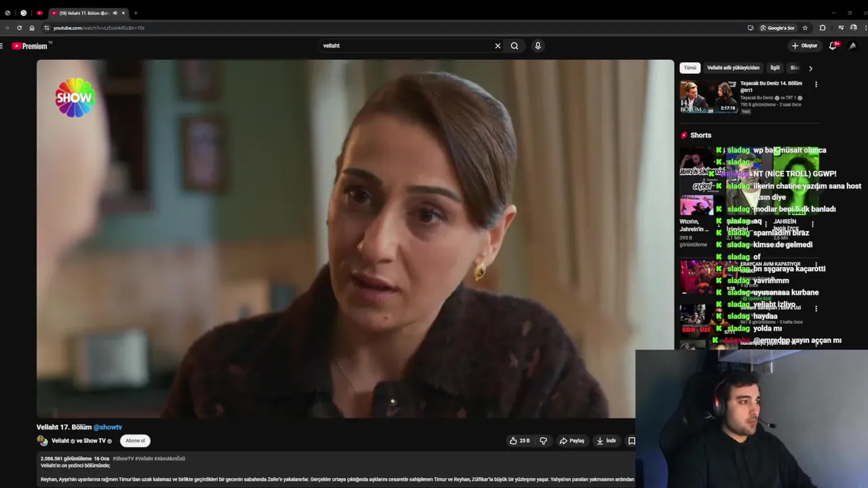
Task: Select the İlgili filter chip
Action: 775,68
